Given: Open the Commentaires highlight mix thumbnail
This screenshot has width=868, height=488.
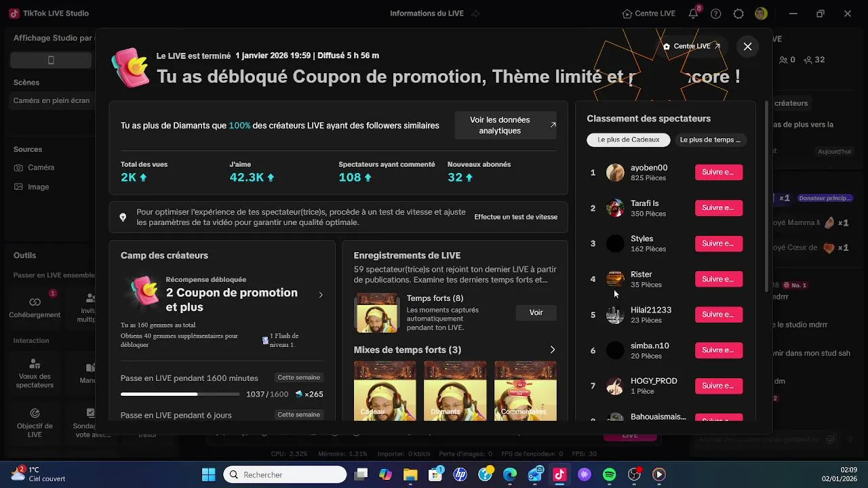Looking at the screenshot, I should 526,390.
